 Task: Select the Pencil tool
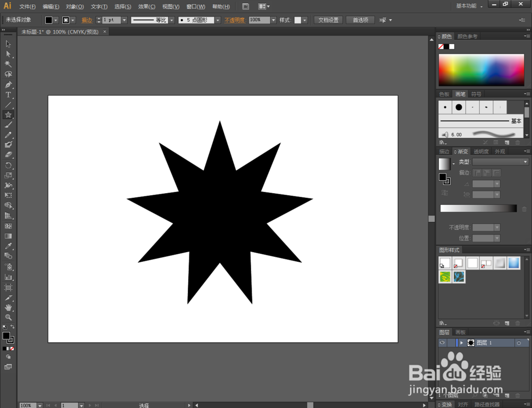click(x=8, y=135)
